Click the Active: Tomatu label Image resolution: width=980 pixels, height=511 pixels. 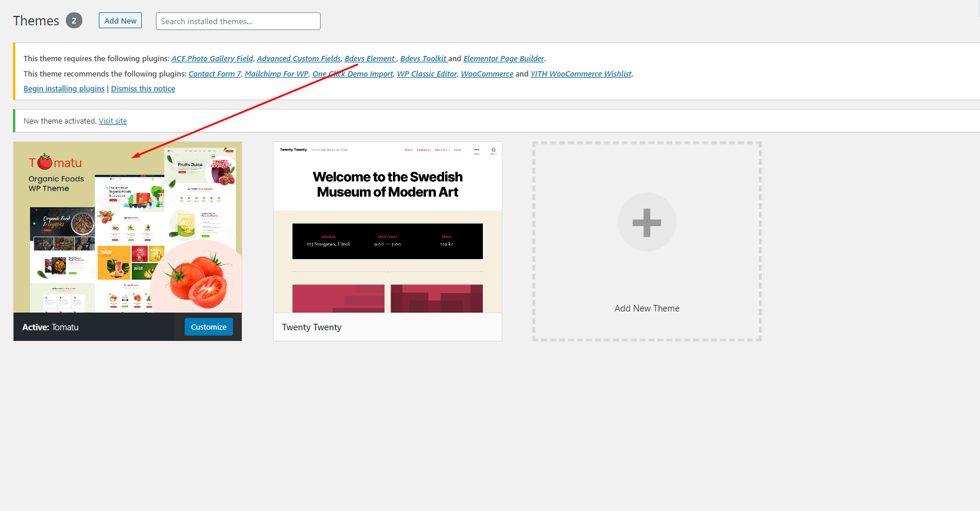click(51, 327)
